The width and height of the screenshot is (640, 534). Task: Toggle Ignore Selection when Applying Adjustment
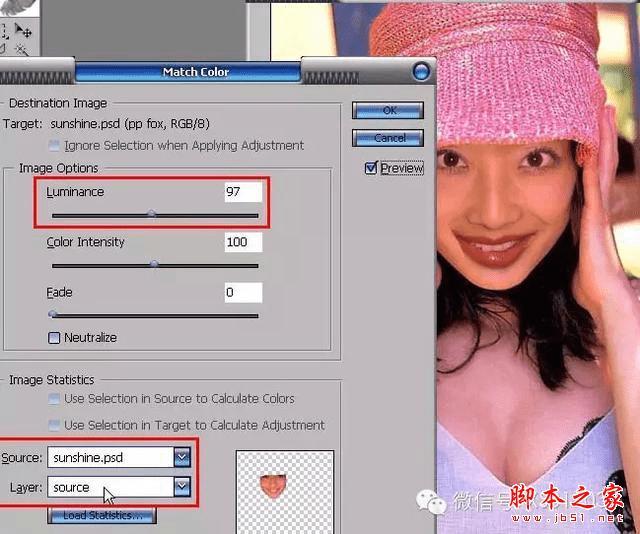[54, 145]
